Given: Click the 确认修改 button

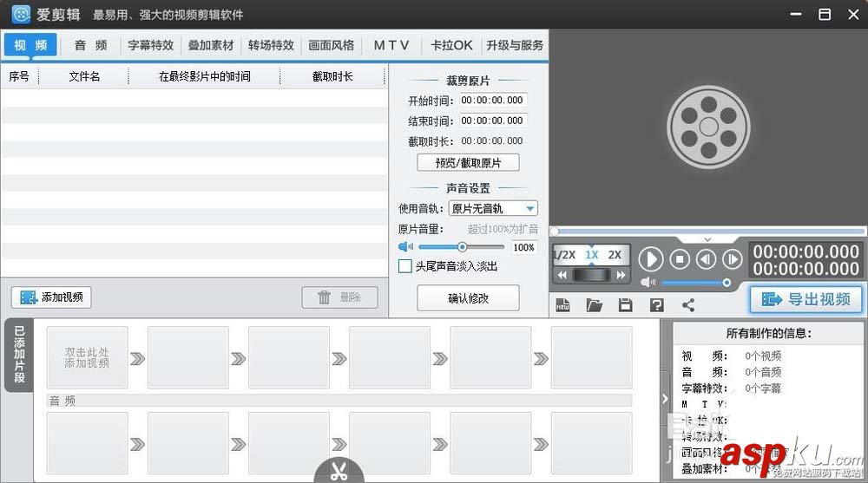Looking at the screenshot, I should 469,298.
